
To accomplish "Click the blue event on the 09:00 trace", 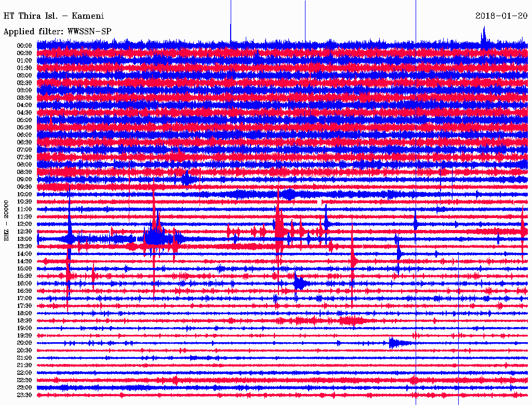I will 187,179.
